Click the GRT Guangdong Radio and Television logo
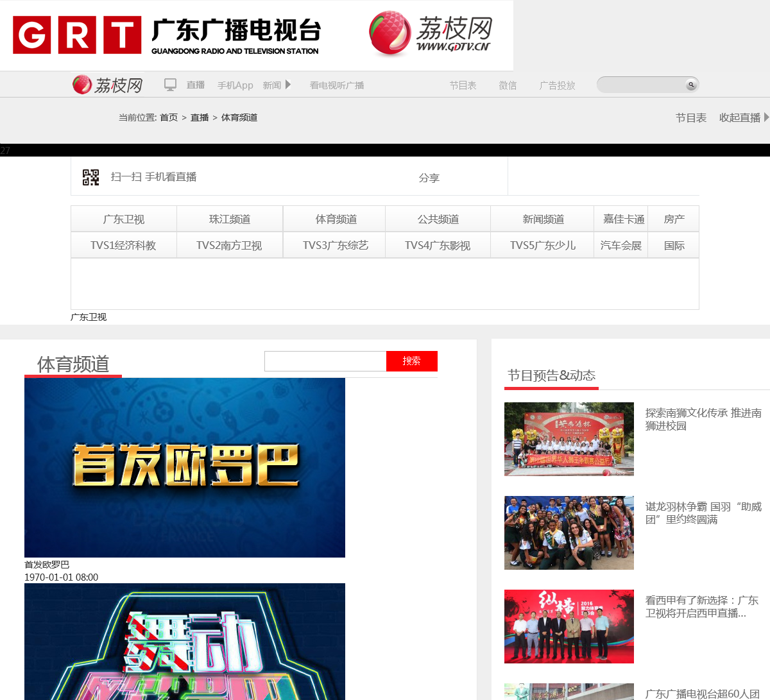The width and height of the screenshot is (770, 700). 166,36
